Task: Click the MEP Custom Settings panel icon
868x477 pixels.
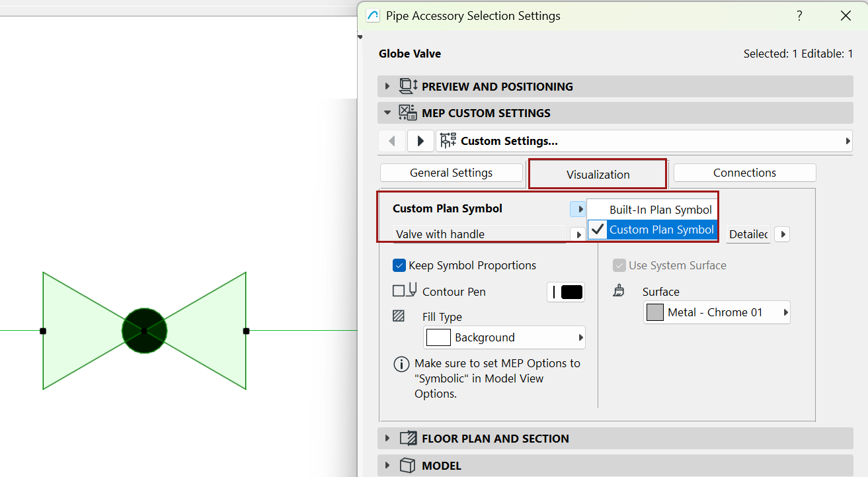Action: (x=408, y=113)
